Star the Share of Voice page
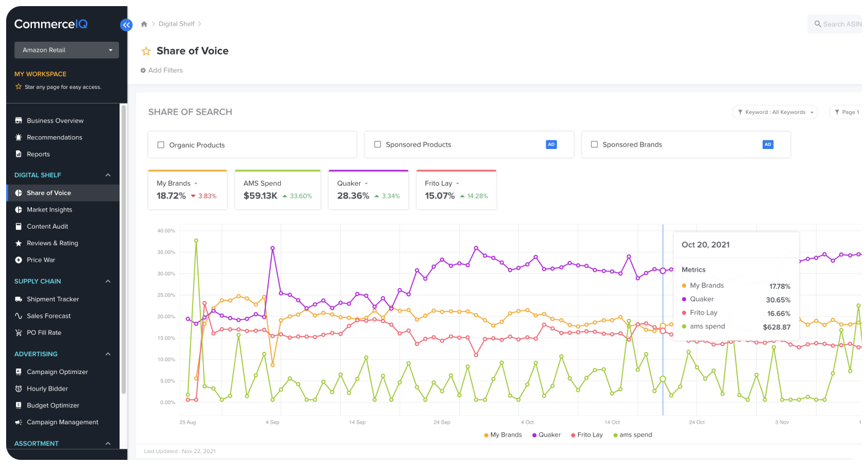This screenshot has height=466, width=868. pyautogui.click(x=147, y=51)
